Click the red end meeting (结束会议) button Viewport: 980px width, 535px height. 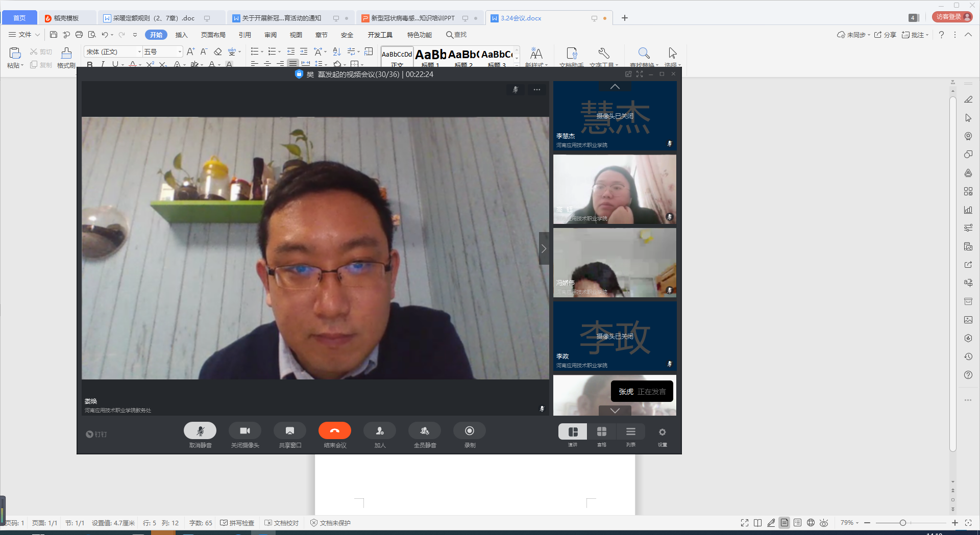click(334, 431)
